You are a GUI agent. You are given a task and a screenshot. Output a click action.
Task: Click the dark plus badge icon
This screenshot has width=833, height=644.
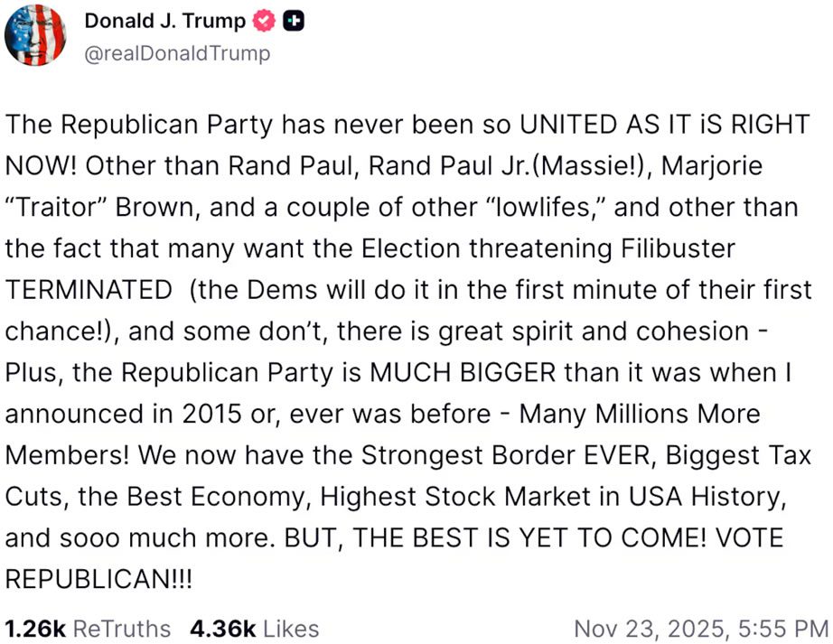(x=291, y=22)
